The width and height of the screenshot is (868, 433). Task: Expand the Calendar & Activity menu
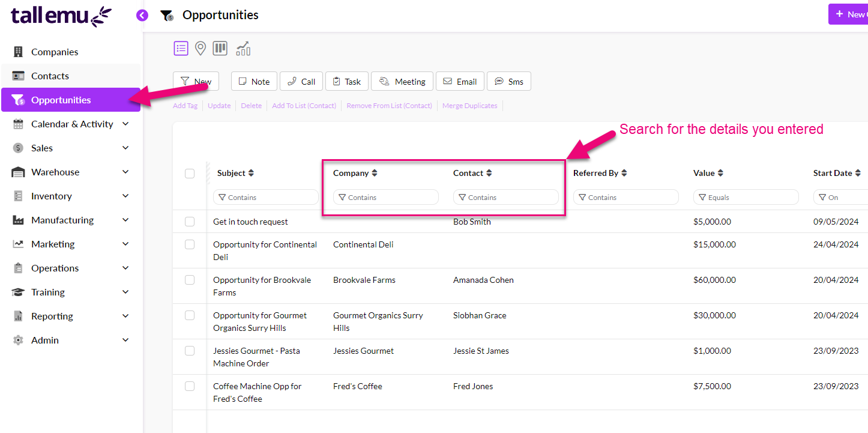pyautogui.click(x=125, y=124)
